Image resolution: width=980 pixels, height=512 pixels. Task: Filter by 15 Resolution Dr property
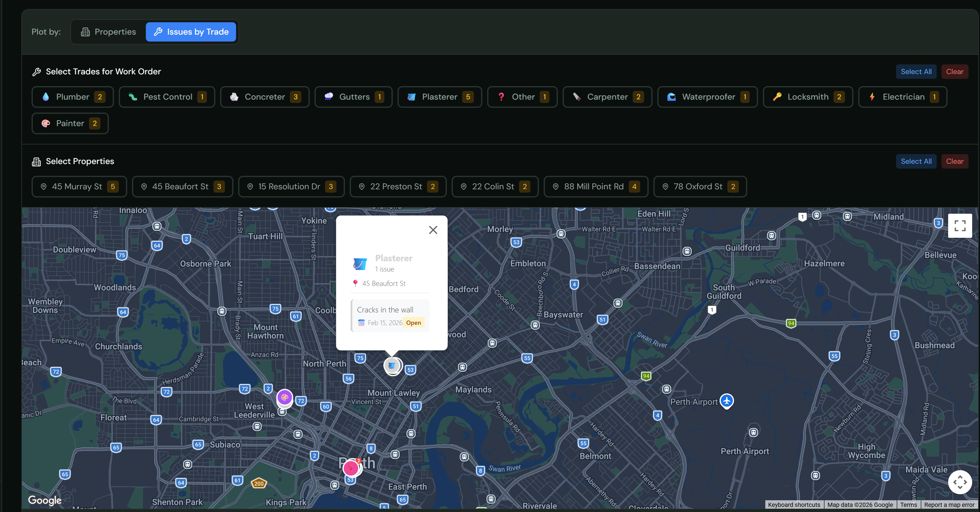click(x=291, y=187)
